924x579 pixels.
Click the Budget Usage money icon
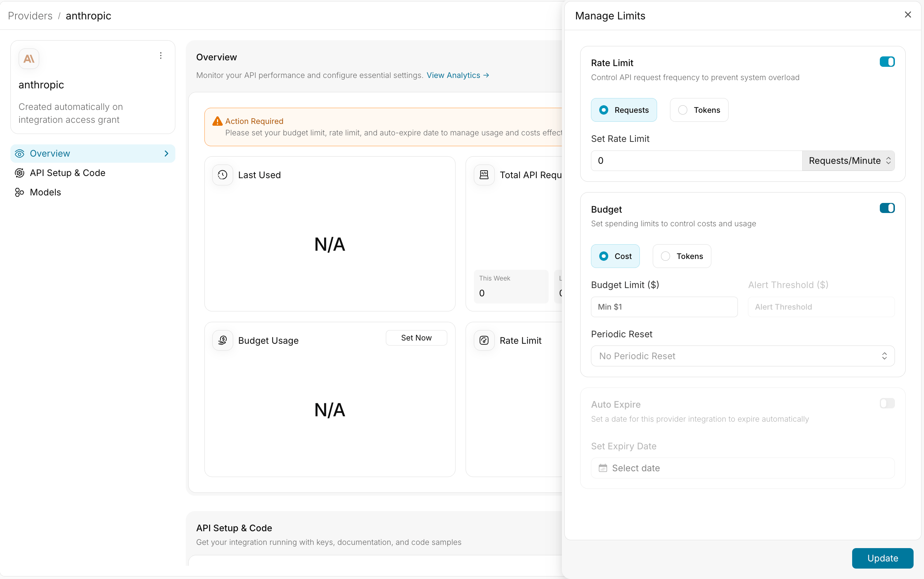[x=222, y=341]
